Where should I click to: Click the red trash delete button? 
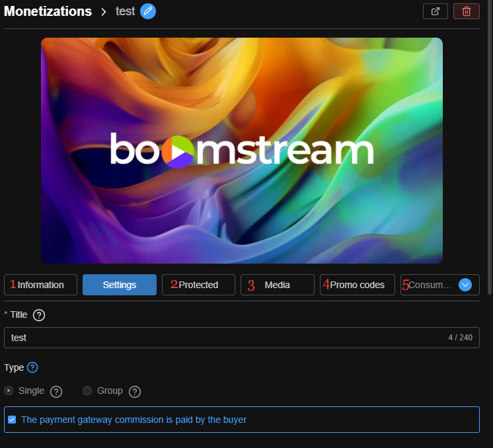point(467,11)
